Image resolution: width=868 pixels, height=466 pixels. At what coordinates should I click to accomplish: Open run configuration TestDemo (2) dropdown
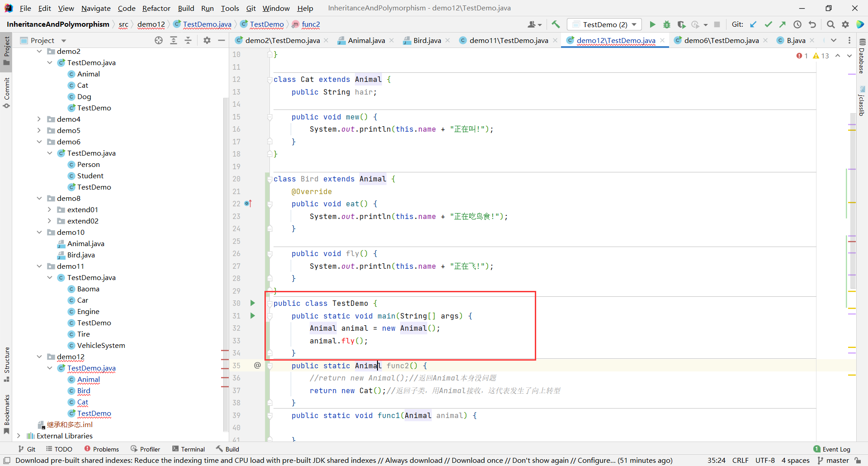[x=605, y=24]
